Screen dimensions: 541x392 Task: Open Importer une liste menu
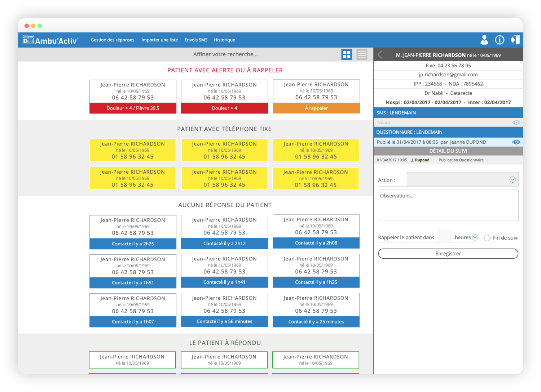[x=159, y=40]
